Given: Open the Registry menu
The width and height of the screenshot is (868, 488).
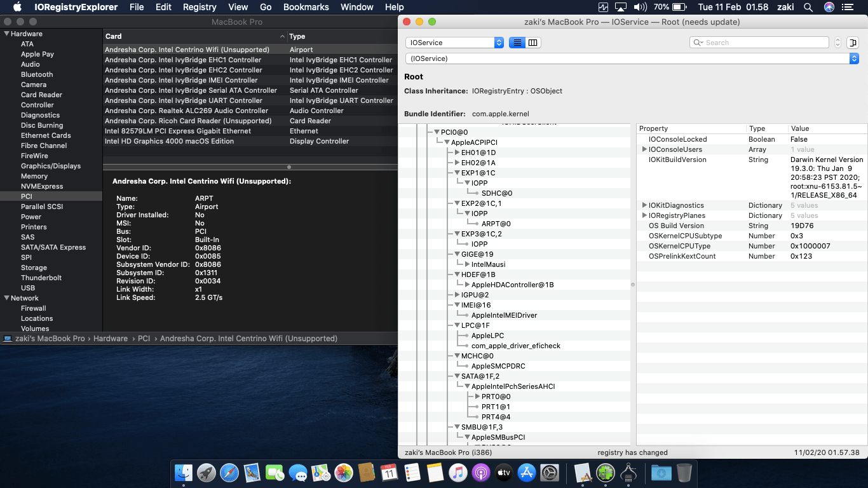Looking at the screenshot, I should click(x=200, y=7).
